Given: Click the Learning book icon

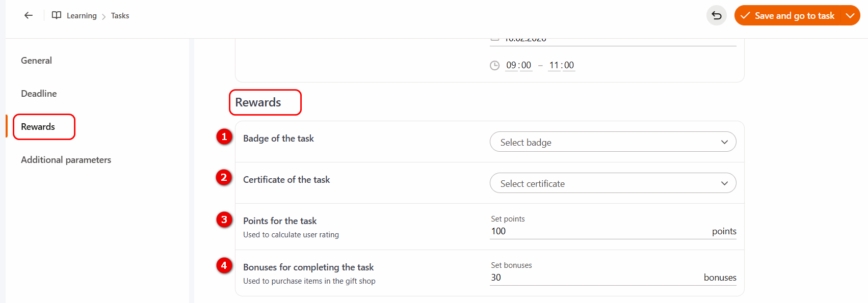Looking at the screenshot, I should (x=57, y=15).
